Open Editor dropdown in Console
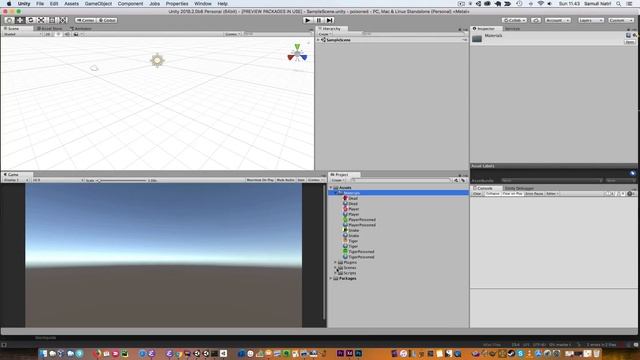 click(x=552, y=194)
